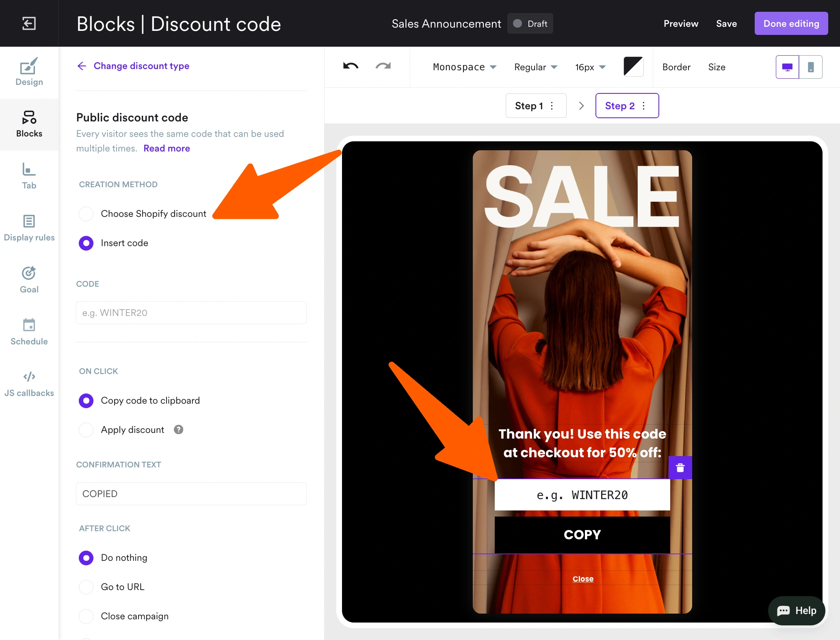840x640 pixels.
Task: Switch to Step 1
Action: [529, 106]
